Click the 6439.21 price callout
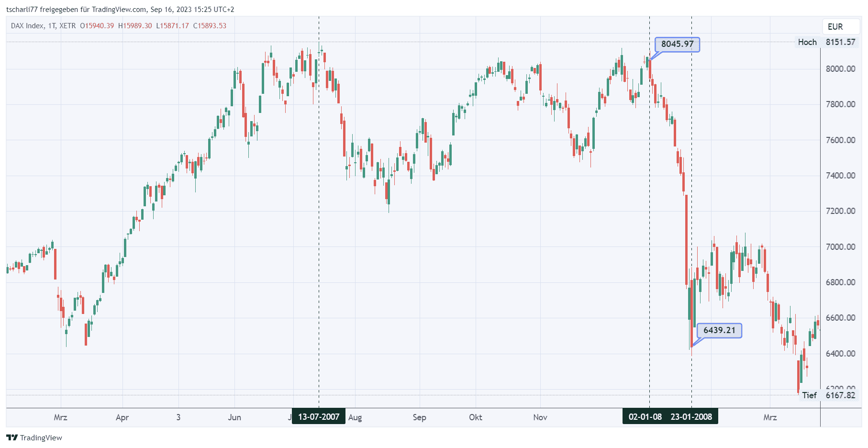868x448 pixels. pos(719,330)
